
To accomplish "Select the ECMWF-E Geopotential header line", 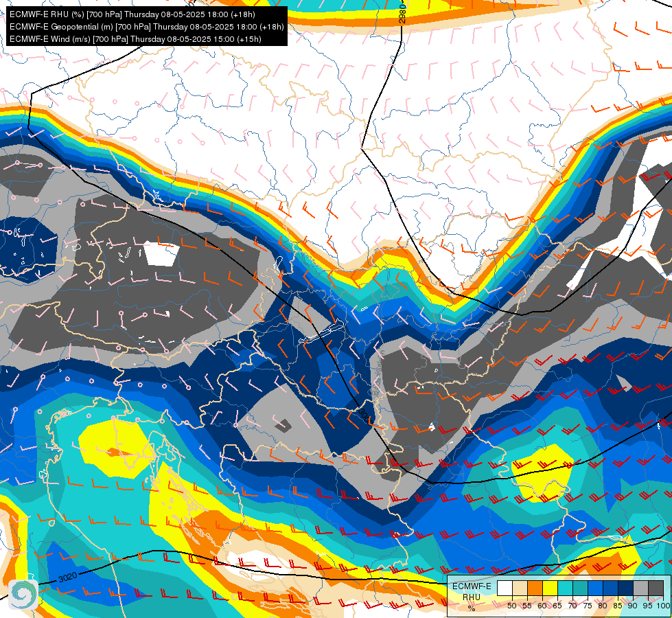I will click(147, 27).
